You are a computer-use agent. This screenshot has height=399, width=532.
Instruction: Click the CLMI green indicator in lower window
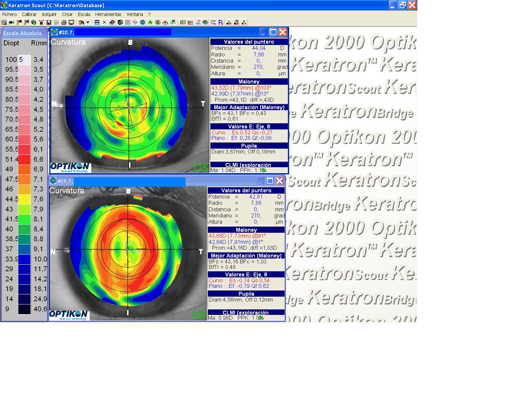260,318
